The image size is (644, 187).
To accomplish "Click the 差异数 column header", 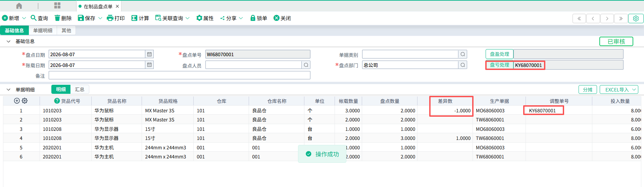I will (445, 101).
